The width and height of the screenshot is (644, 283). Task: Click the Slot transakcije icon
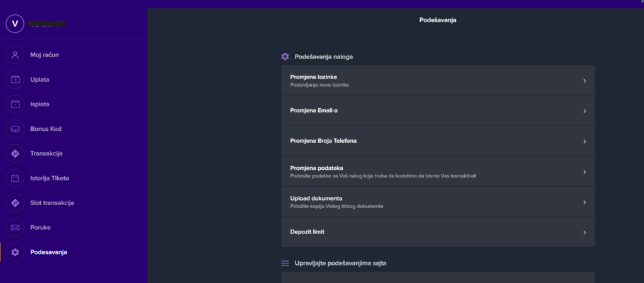(x=15, y=203)
